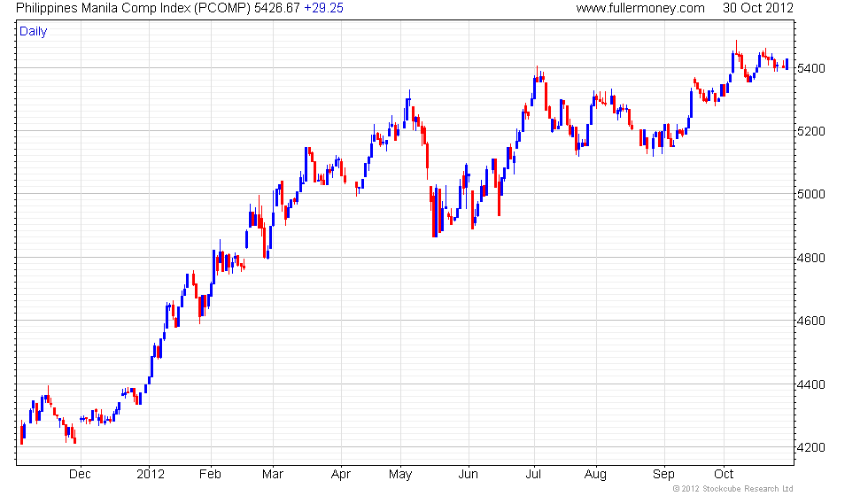Click the Mar month label
The image size is (868, 496).
point(273,475)
